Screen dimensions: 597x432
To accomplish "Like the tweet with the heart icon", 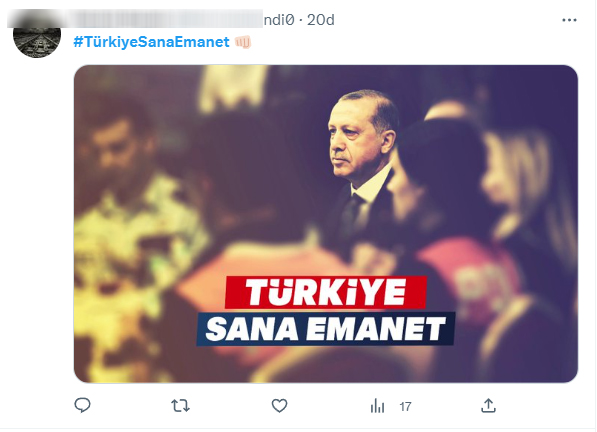I will [279, 406].
